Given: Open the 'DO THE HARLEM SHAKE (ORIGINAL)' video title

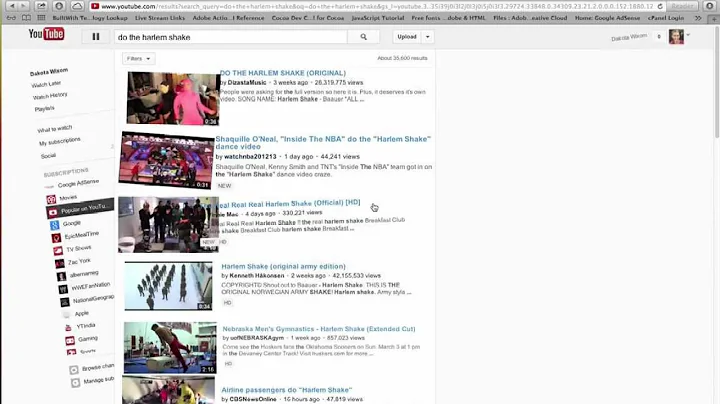Looking at the screenshot, I should point(283,73).
